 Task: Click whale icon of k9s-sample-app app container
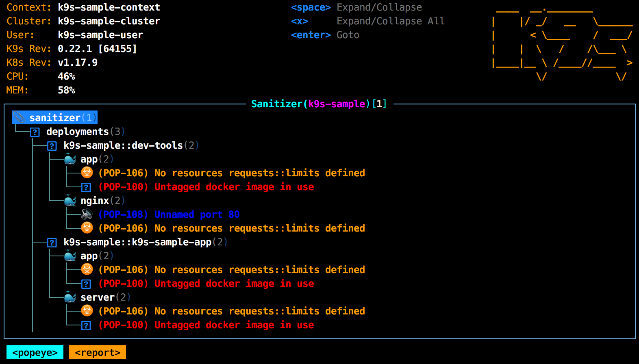70,256
